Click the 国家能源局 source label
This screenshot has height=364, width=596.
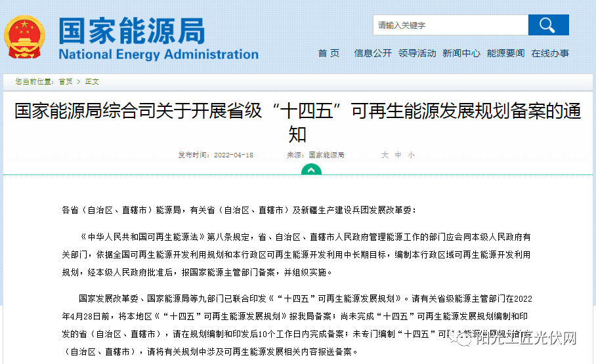point(326,155)
